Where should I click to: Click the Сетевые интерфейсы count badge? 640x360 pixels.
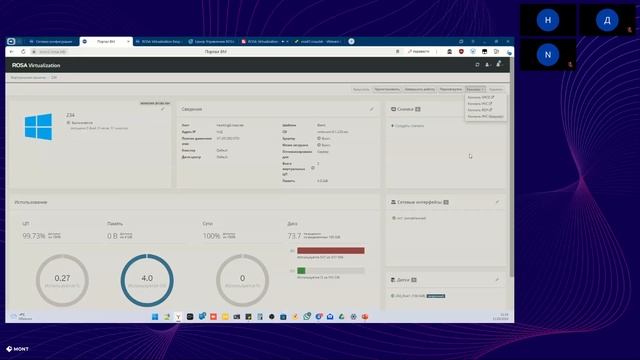pyautogui.click(x=446, y=202)
